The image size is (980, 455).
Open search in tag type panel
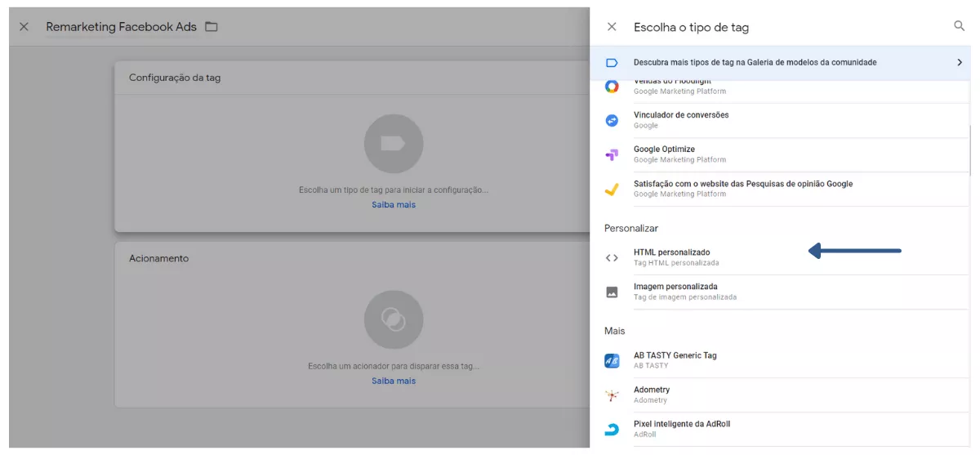click(x=960, y=26)
